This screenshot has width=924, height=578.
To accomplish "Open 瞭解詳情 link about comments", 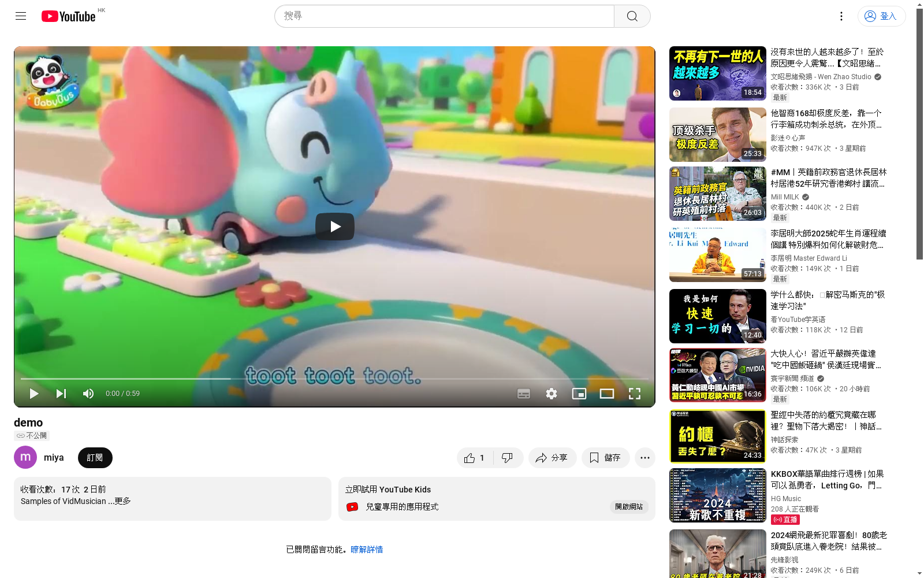I will [x=367, y=549].
